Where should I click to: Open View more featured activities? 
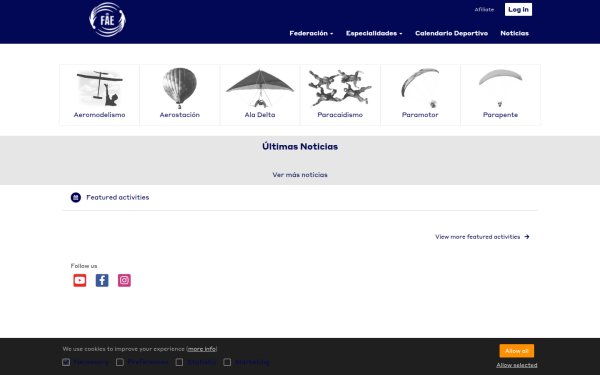coord(478,237)
